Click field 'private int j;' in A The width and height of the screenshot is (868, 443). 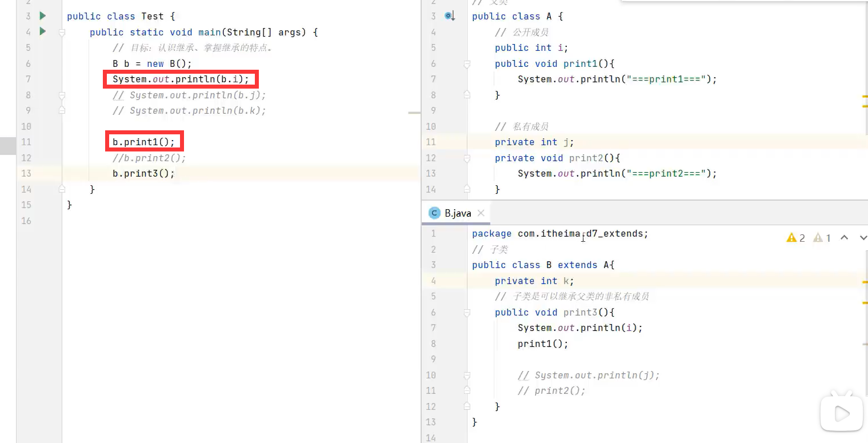point(534,142)
